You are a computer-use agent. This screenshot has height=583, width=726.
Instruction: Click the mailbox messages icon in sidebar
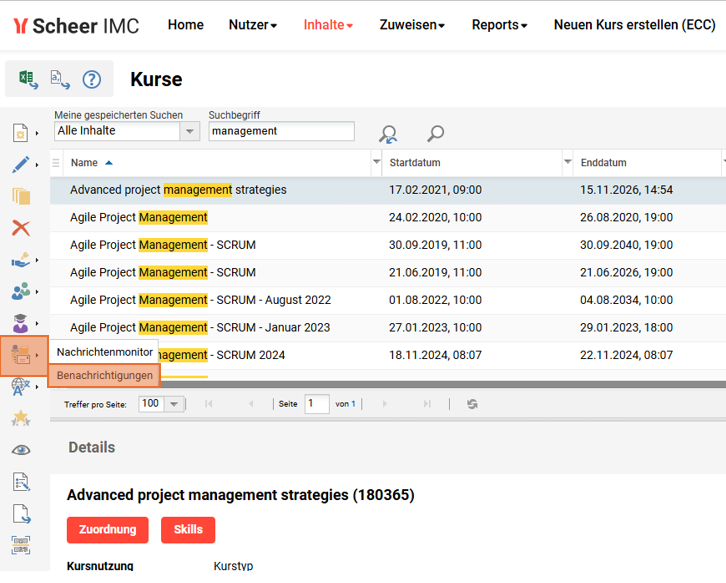coord(21,355)
